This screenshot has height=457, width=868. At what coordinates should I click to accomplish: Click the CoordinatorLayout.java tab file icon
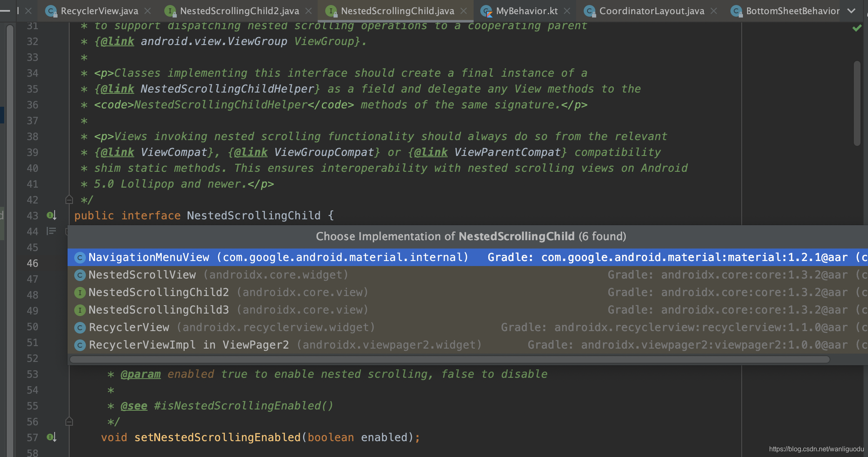[x=590, y=11]
